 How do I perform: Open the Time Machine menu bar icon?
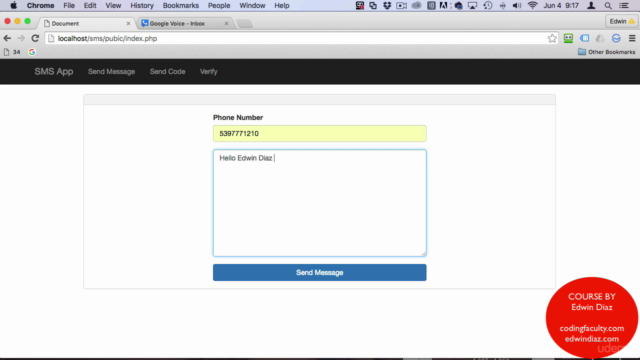pyautogui.click(x=488, y=5)
